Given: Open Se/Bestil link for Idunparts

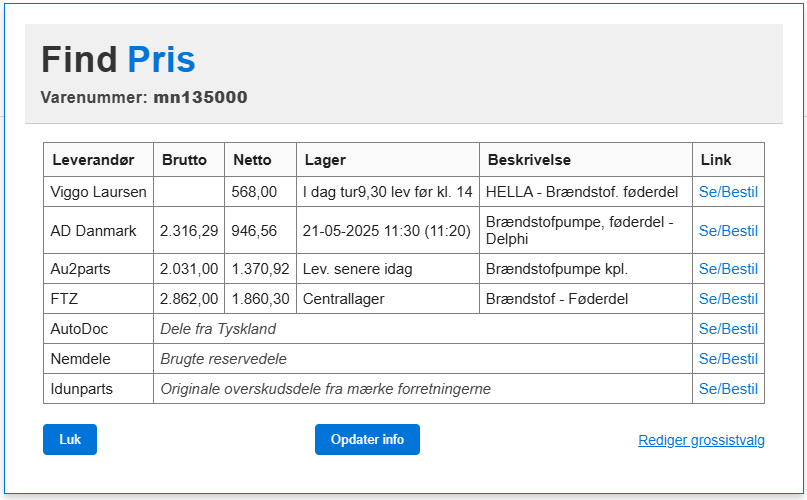Looking at the screenshot, I should [728, 389].
